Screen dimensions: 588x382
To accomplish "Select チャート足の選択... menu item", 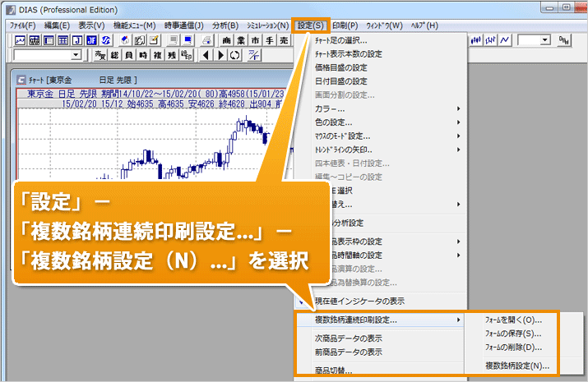I will (341, 41).
